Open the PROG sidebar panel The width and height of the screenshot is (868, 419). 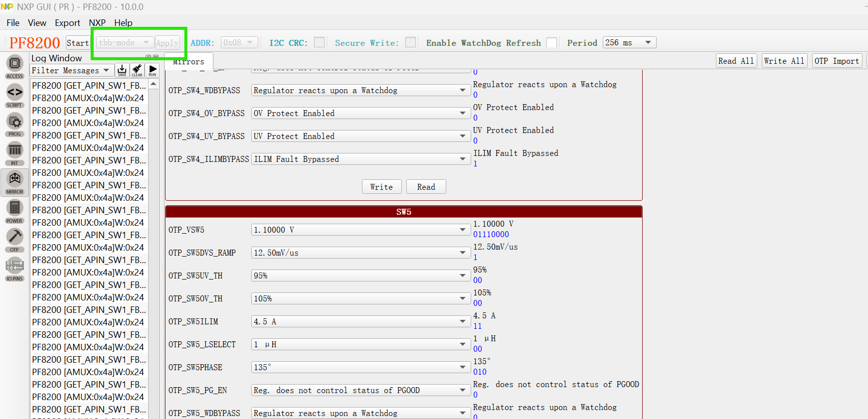click(14, 124)
